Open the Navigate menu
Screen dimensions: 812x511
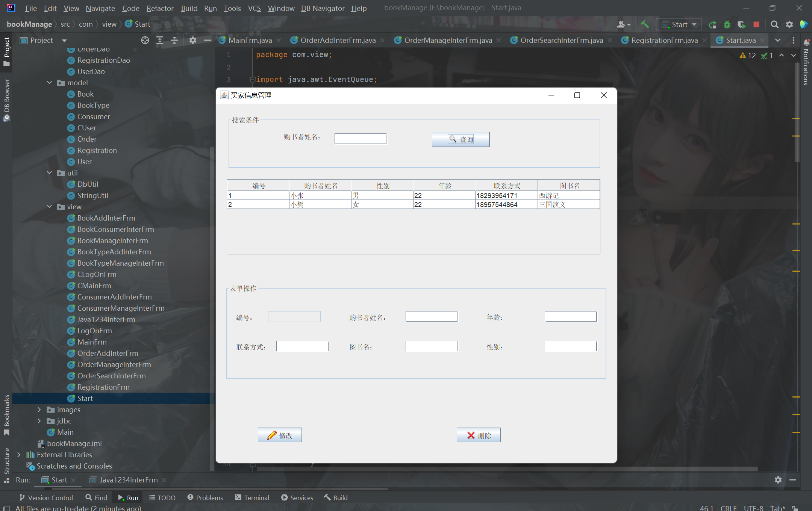pyautogui.click(x=100, y=8)
